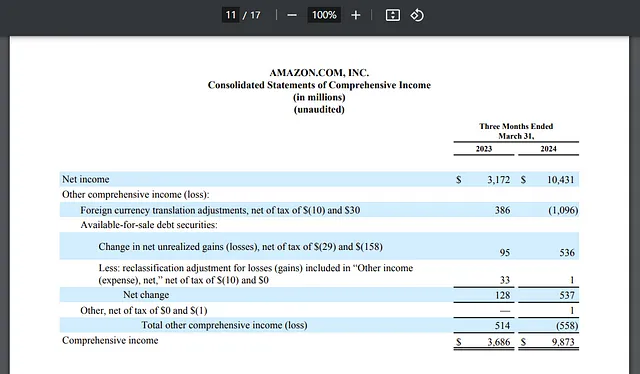The width and height of the screenshot is (640, 374).
Task: Click the AMAZON.COM, INC. title heading
Action: coord(319,73)
